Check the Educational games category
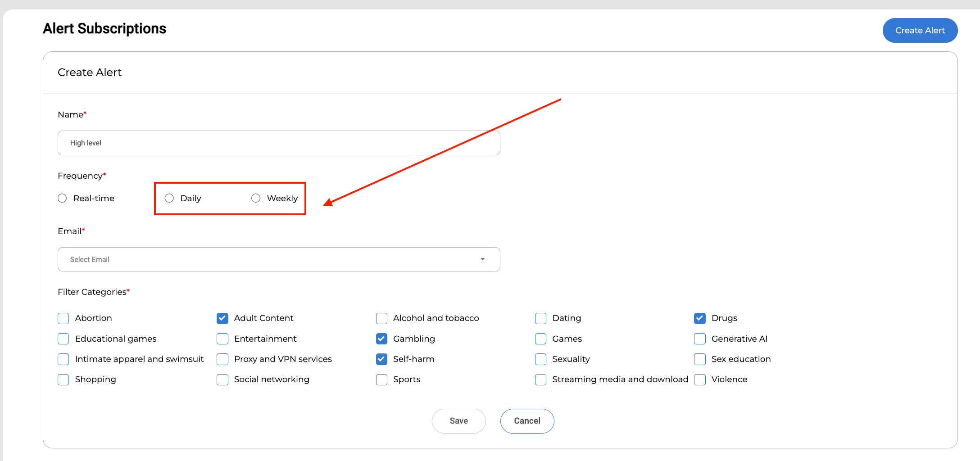This screenshot has width=980, height=461. click(64, 339)
